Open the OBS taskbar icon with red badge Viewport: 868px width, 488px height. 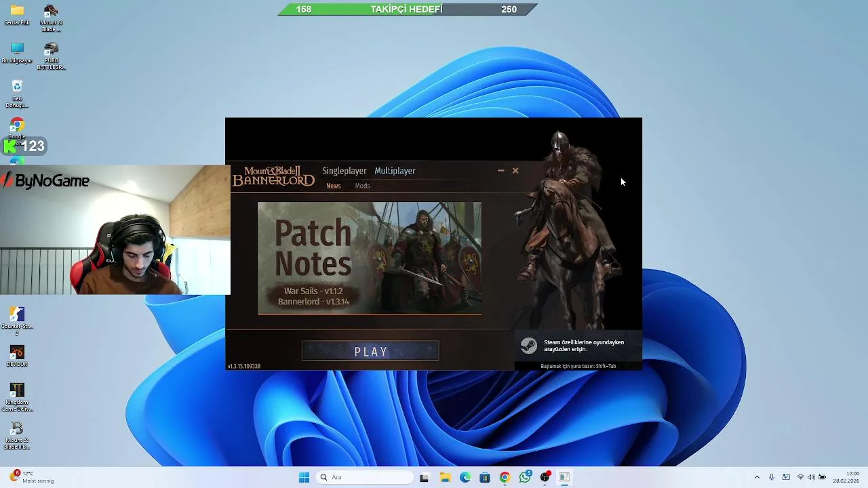545,477
